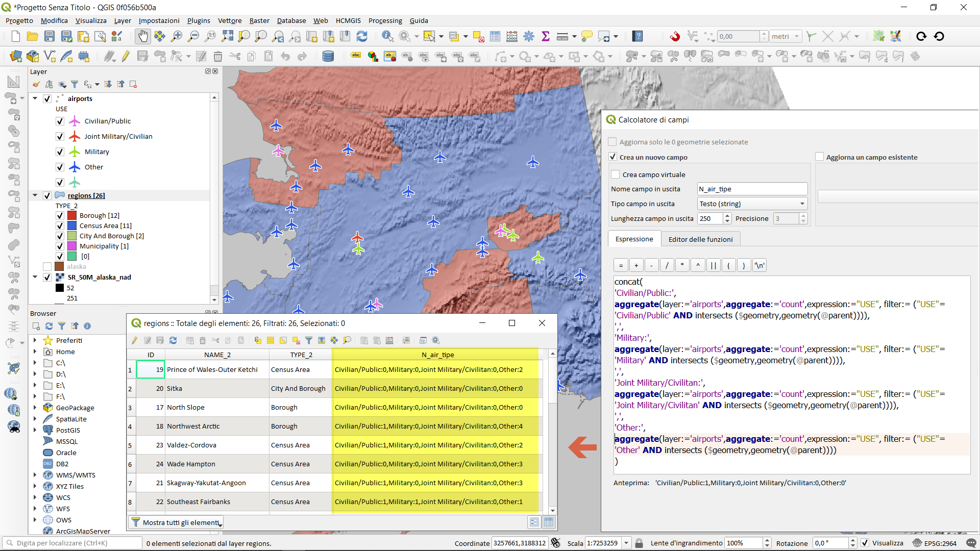Screen dimensions: 980x551
Task: Switch to Editor delle funzioni tab
Action: pyautogui.click(x=700, y=239)
